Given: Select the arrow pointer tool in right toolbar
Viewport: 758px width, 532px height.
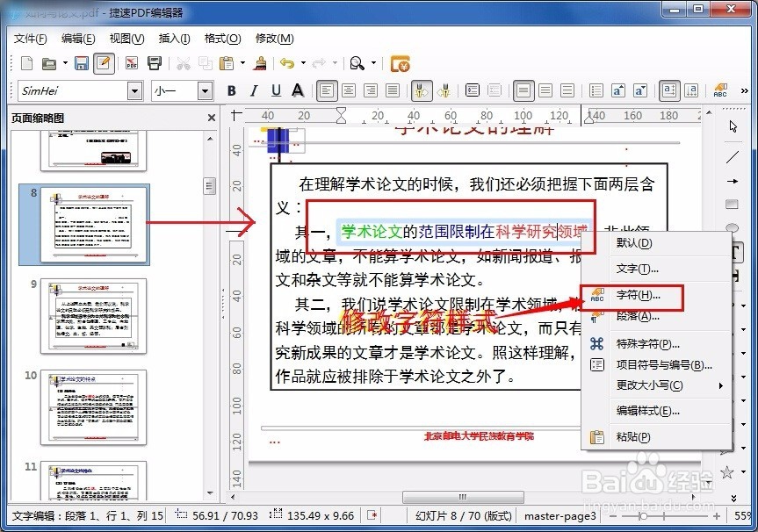Looking at the screenshot, I should click(x=733, y=126).
